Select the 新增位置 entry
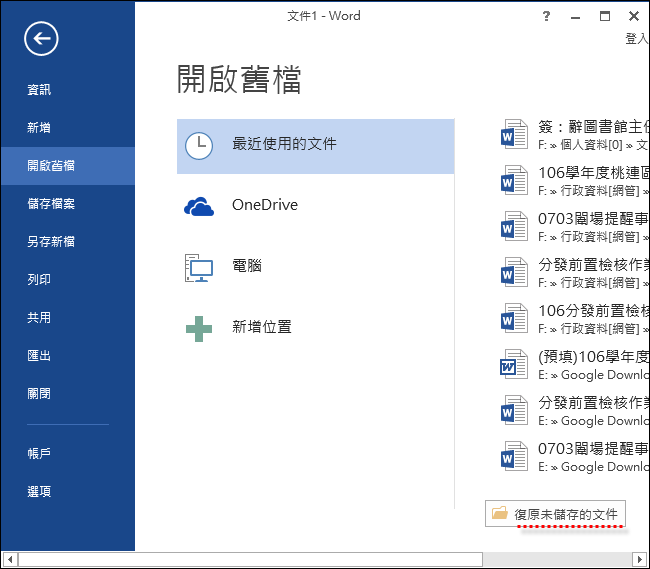 click(x=315, y=328)
